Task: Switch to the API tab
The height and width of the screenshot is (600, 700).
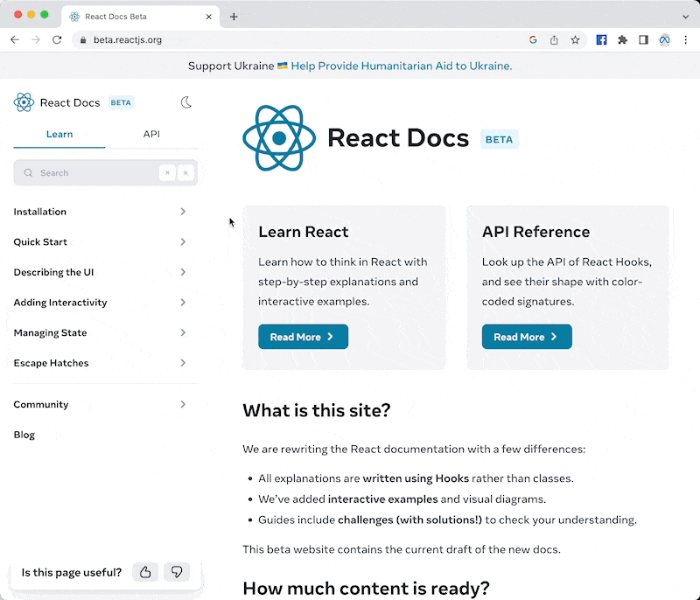Action: pos(151,135)
